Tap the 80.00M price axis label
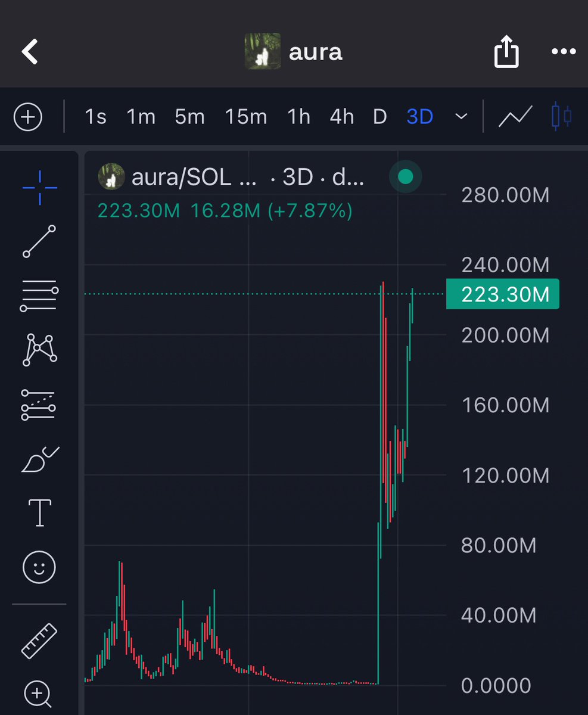This screenshot has height=715, width=588. coord(499,545)
